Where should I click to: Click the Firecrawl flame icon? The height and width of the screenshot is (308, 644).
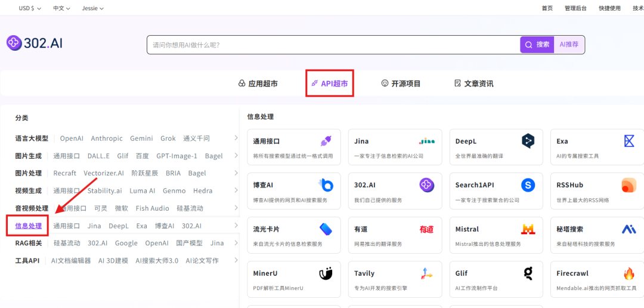[x=629, y=273]
